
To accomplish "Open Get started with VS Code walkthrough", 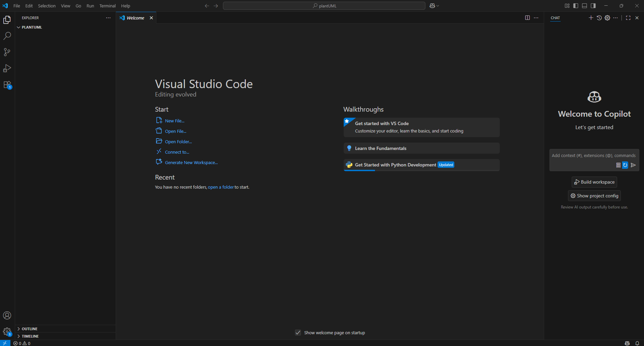I will 421,127.
